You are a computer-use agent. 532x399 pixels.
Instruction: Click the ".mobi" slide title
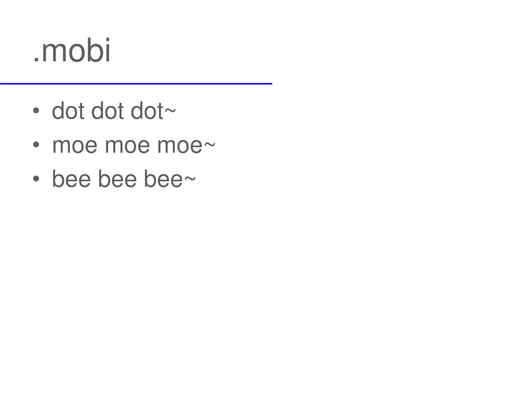72,50
